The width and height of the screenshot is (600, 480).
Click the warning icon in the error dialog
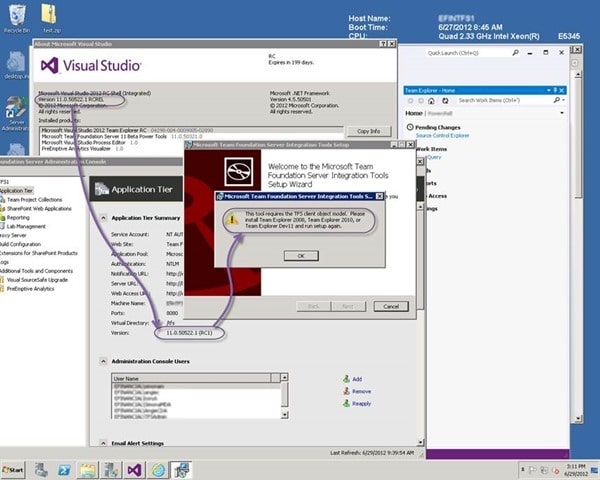pos(232,220)
